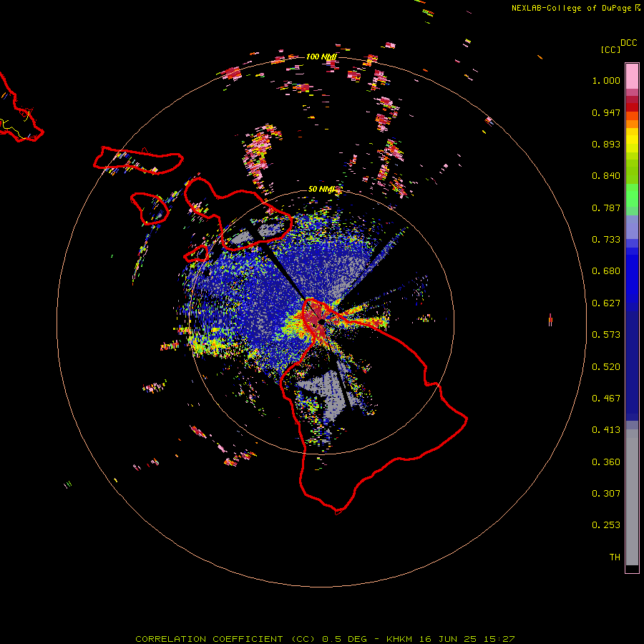Click the Correlation Coefficient KHKM caption text

coord(325,639)
